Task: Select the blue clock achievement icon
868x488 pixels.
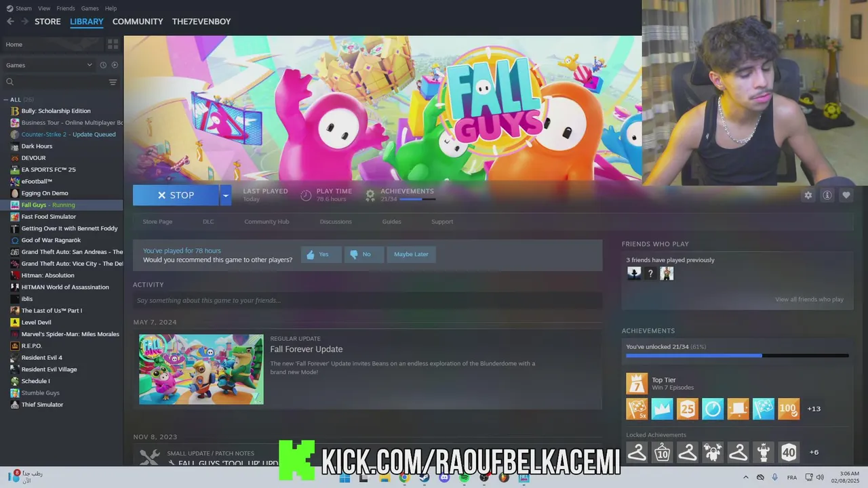Action: point(712,409)
